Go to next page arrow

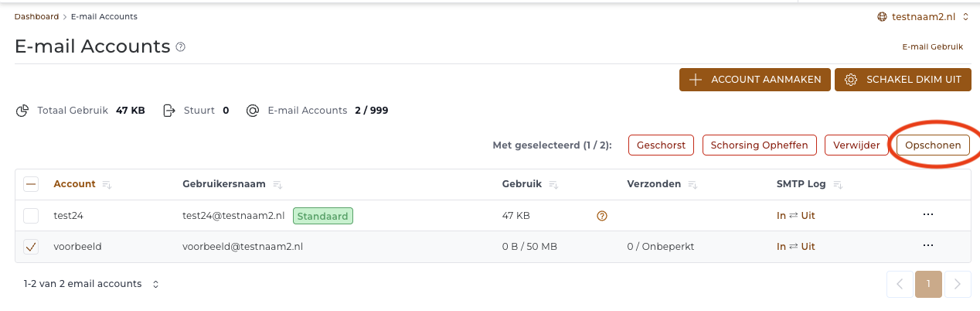958,284
